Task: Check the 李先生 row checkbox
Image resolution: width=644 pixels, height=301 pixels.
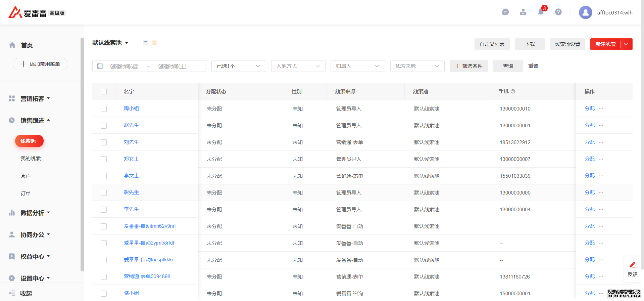Action: click(x=104, y=210)
